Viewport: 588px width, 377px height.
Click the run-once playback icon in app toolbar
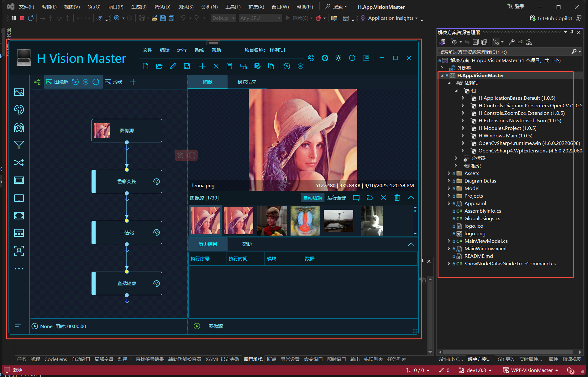(x=287, y=66)
